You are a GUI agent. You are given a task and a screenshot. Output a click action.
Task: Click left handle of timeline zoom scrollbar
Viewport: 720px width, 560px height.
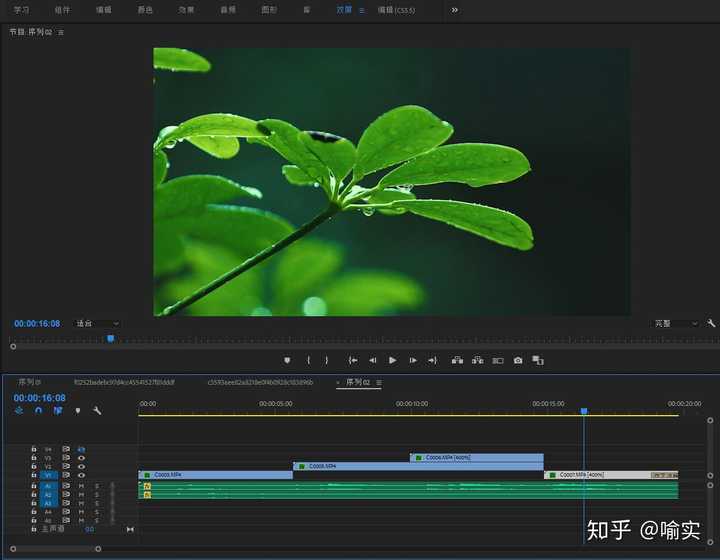pyautogui.click(x=13, y=549)
